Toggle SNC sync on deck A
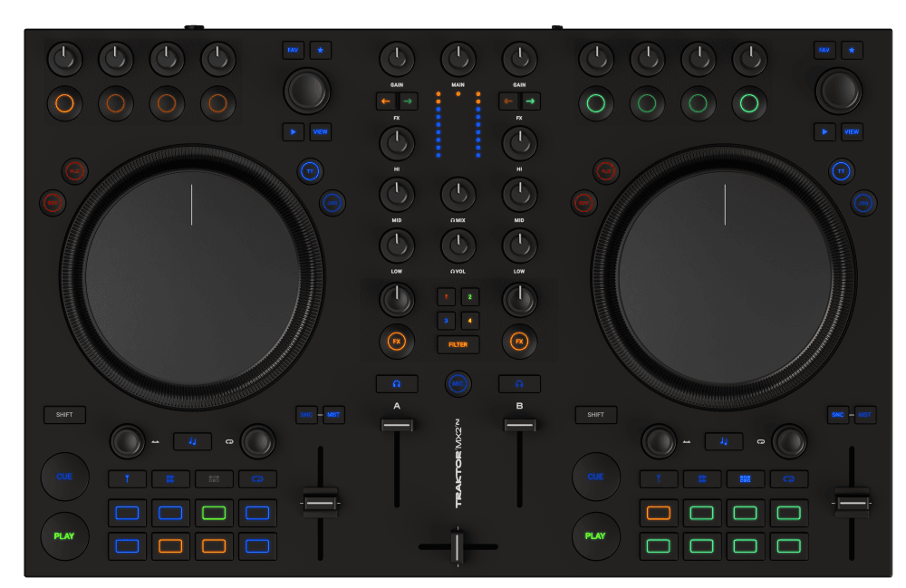 [306, 415]
